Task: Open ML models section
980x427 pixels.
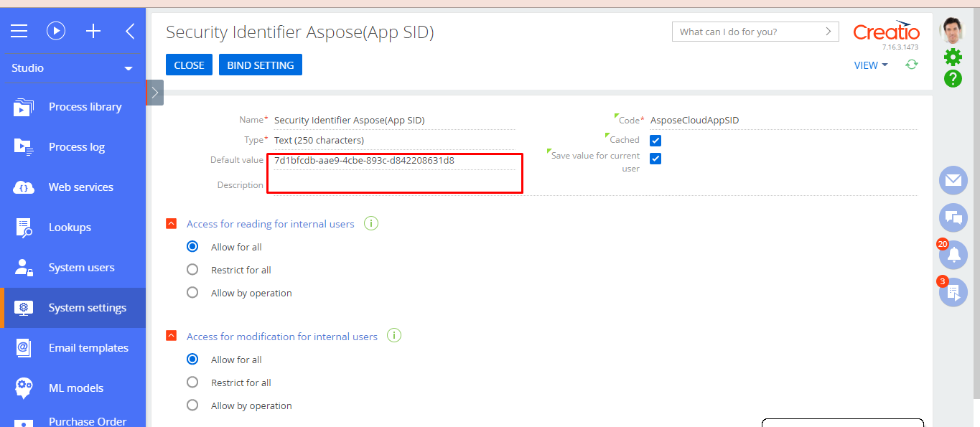Action: 76,388
